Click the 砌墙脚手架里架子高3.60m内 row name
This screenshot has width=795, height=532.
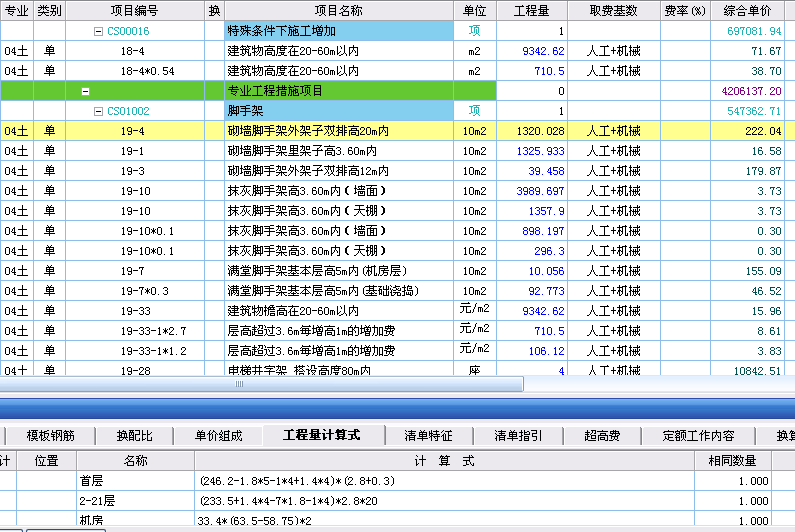tap(302, 151)
